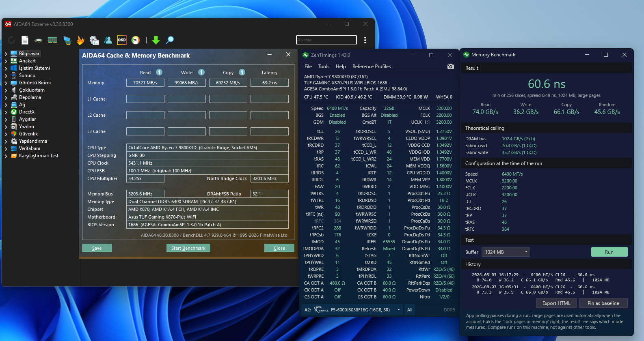Click the Start Benchmark button
The width and height of the screenshot is (644, 341).
tap(188, 248)
